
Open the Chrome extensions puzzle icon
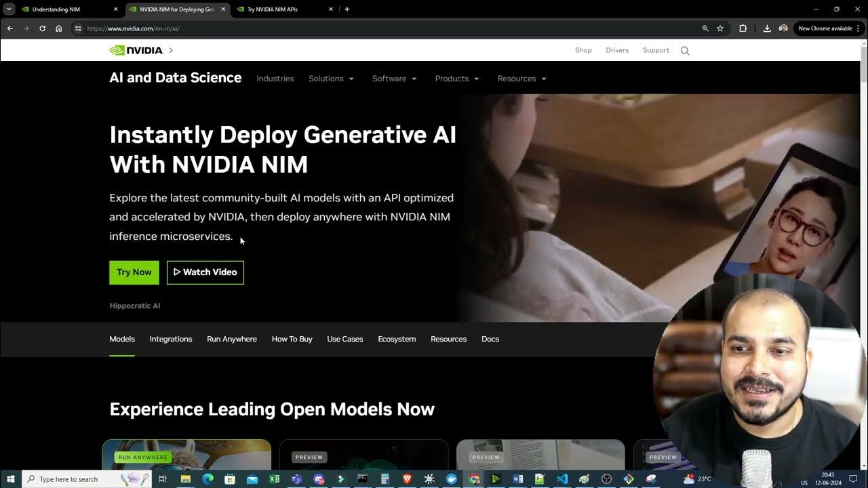coord(743,28)
